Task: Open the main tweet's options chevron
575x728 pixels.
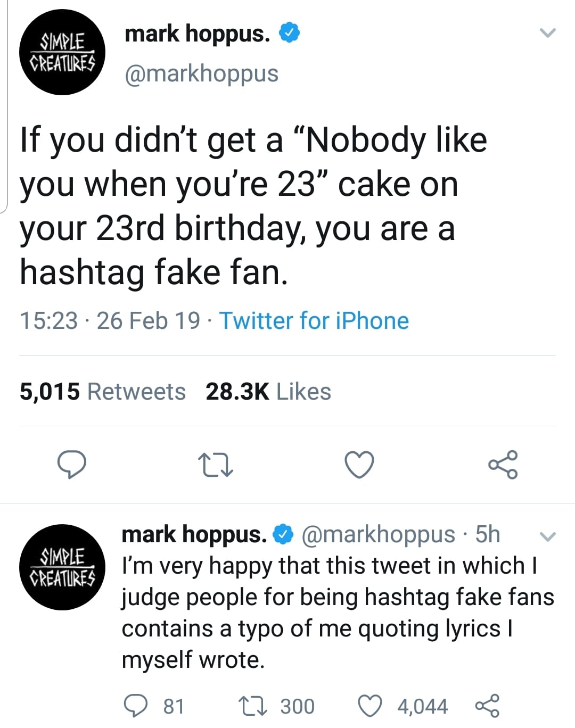Action: (x=548, y=33)
